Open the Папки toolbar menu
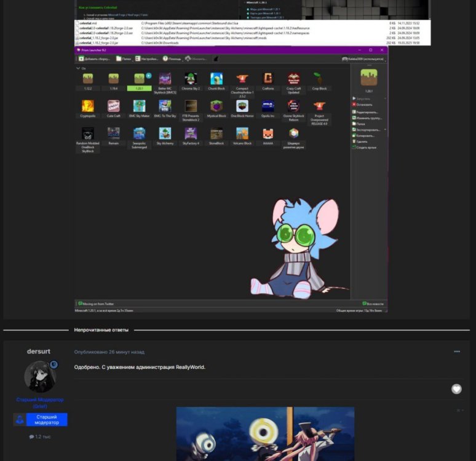 [124, 59]
